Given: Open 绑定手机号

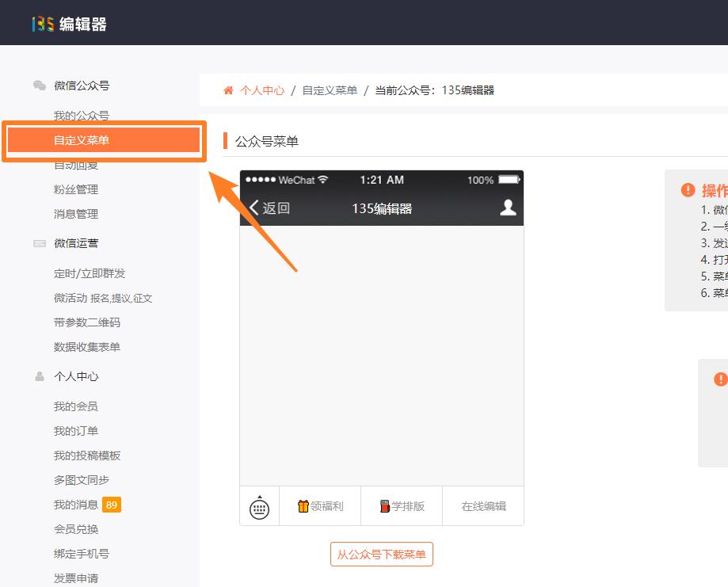Looking at the screenshot, I should (82, 554).
